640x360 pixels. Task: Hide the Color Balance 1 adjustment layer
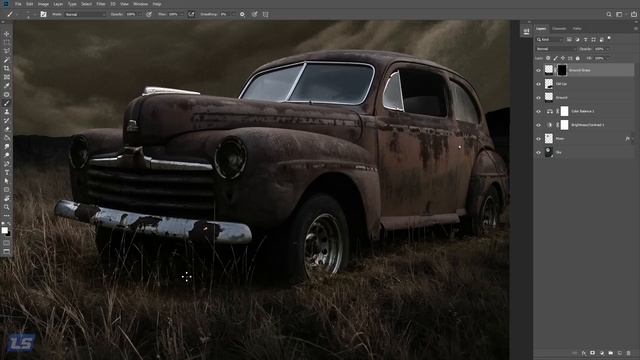[x=538, y=111]
